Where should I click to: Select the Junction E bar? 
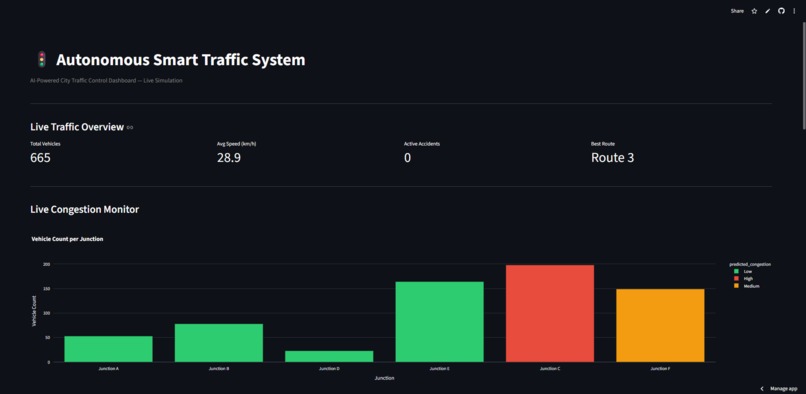pyautogui.click(x=439, y=322)
